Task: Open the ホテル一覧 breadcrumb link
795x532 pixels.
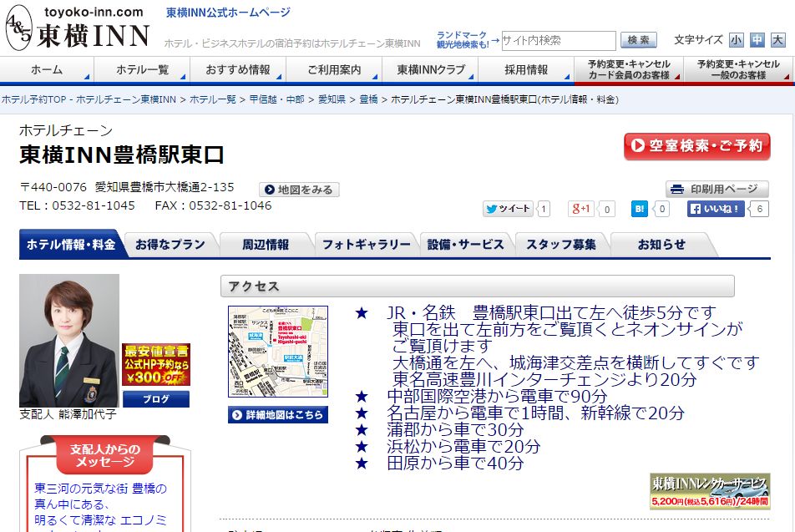Action: 213,99
